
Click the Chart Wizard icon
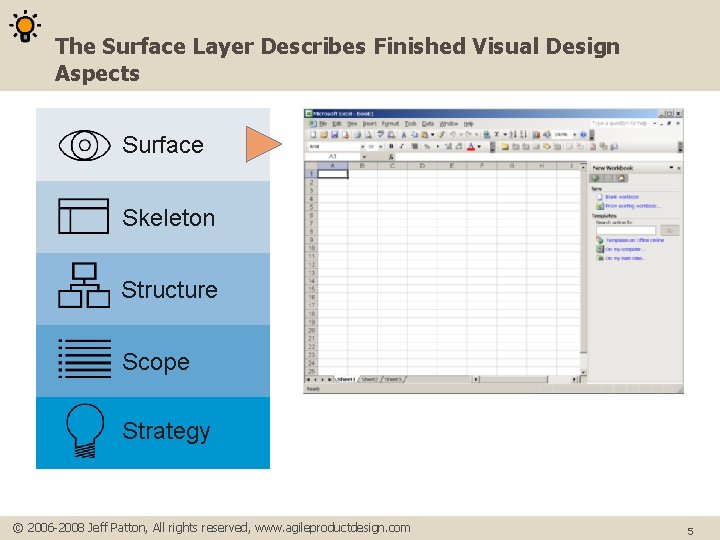pos(535,135)
